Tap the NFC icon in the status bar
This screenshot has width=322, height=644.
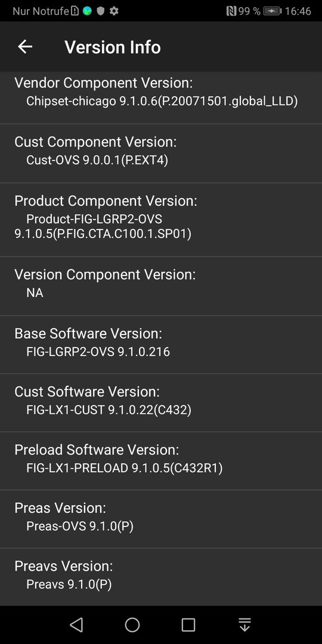[x=231, y=11]
